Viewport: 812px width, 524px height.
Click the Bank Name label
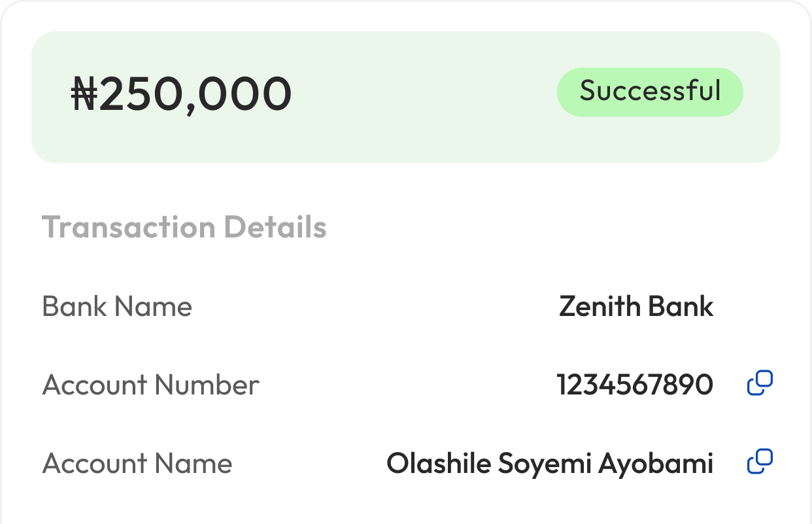click(x=117, y=306)
